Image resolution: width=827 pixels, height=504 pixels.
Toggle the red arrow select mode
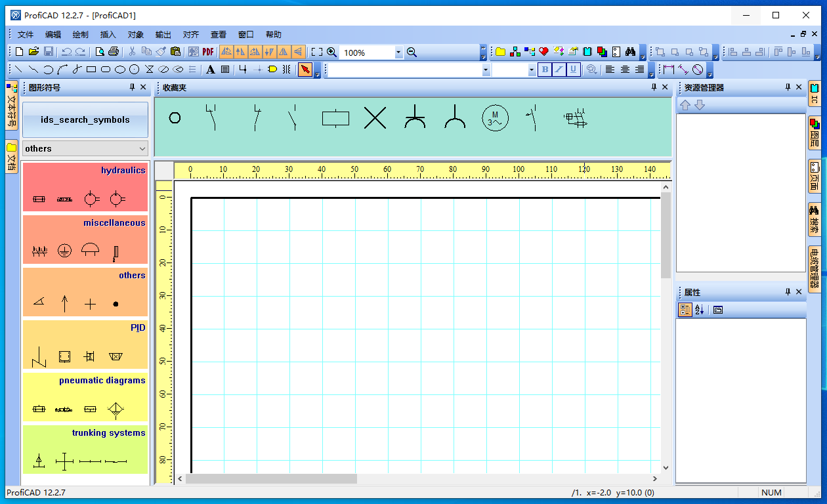pos(305,70)
